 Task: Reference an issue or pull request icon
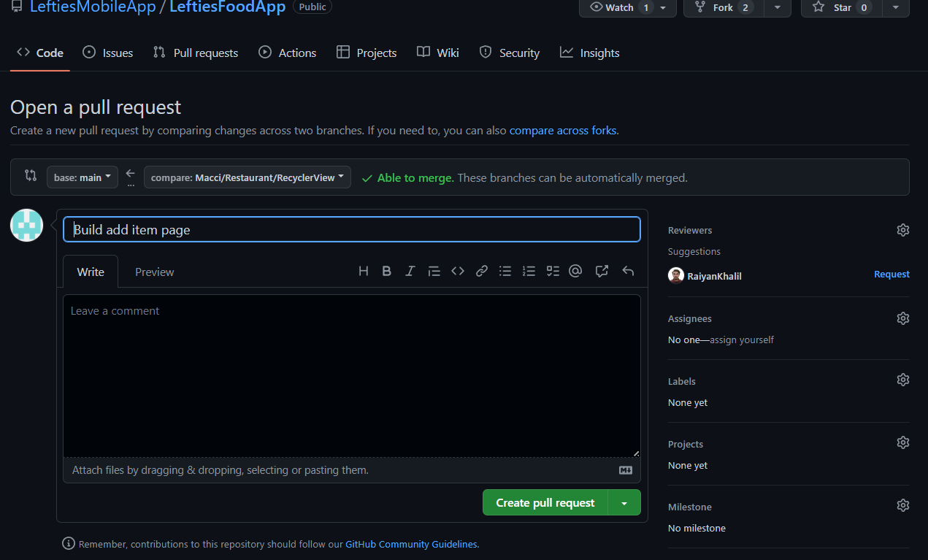[x=602, y=271]
